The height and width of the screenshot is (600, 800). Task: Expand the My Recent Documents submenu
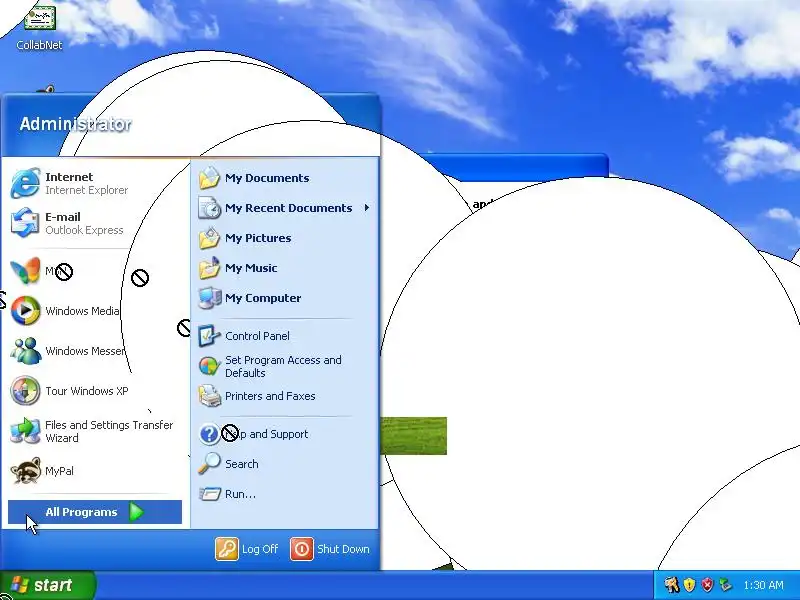[x=284, y=208]
